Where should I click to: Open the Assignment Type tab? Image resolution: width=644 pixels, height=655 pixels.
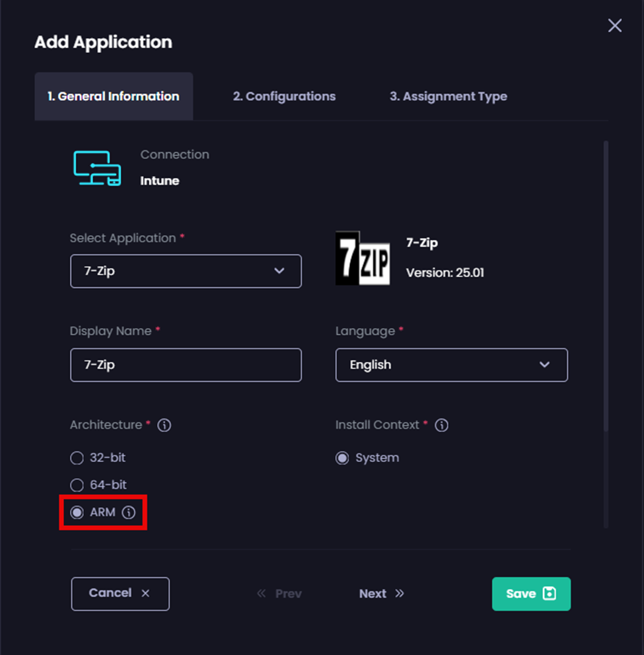(x=448, y=96)
